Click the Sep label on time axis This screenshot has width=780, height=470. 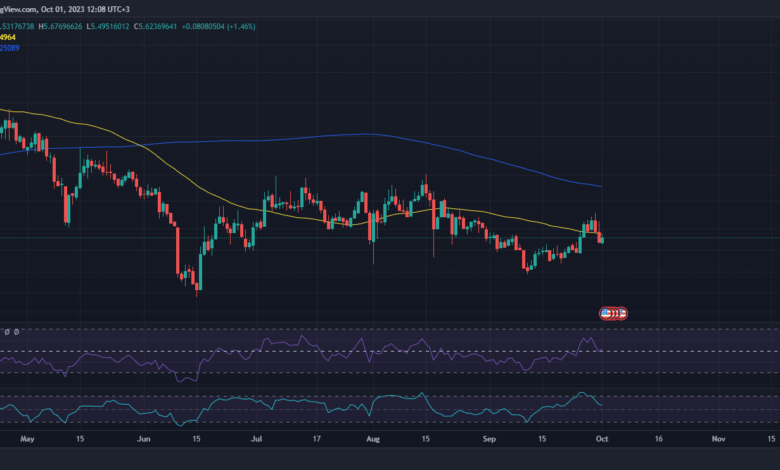[x=489, y=438]
